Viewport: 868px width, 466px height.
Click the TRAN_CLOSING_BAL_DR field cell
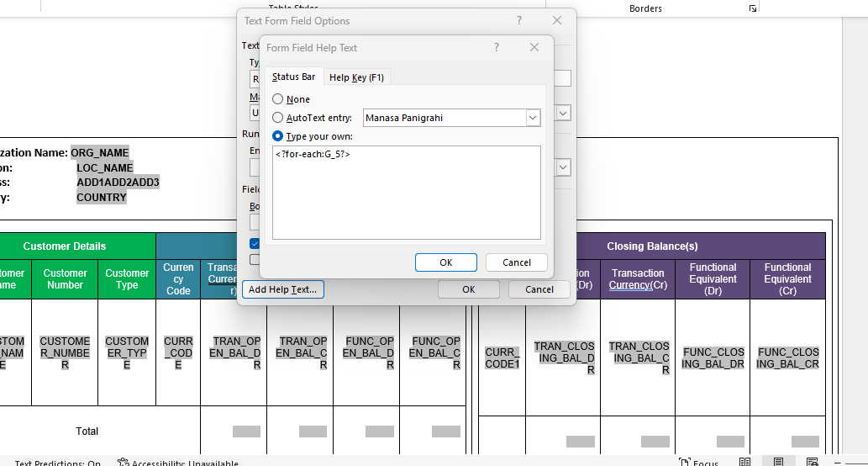tap(564, 358)
